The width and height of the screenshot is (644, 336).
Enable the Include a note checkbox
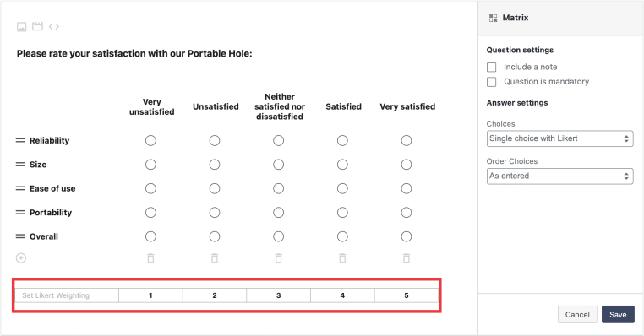coord(491,67)
